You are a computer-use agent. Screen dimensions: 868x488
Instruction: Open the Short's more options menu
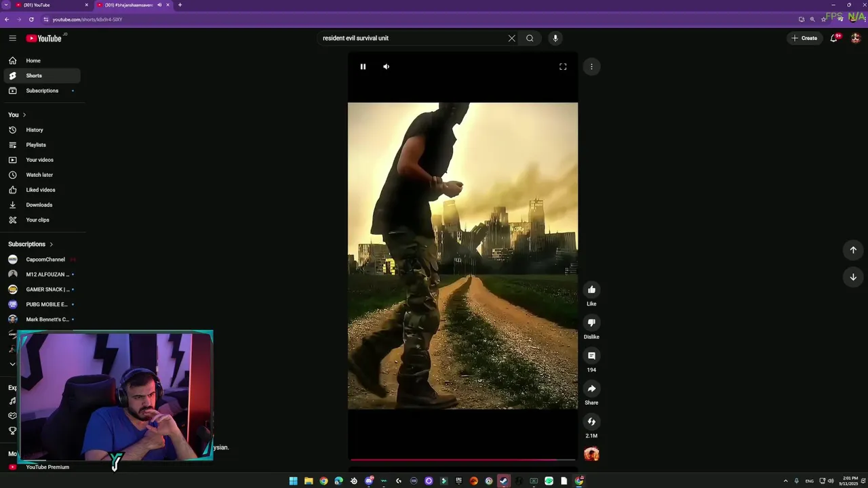591,66
